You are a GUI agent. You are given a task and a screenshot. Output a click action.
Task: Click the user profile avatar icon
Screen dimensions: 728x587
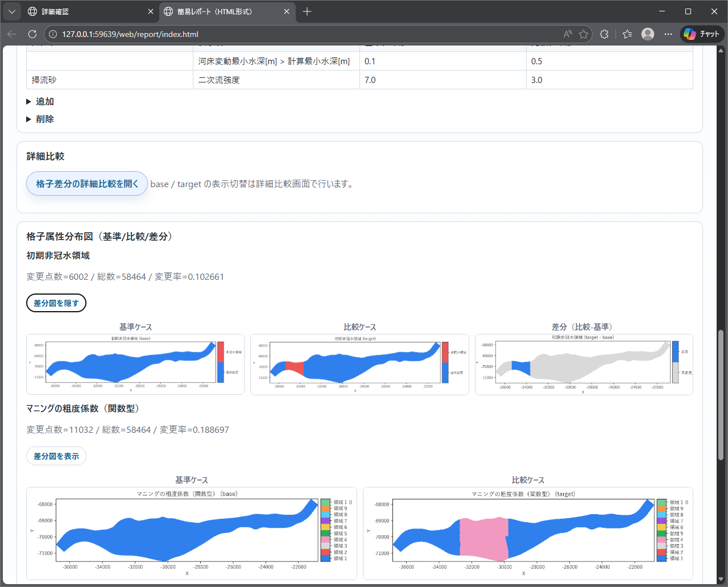(x=648, y=34)
